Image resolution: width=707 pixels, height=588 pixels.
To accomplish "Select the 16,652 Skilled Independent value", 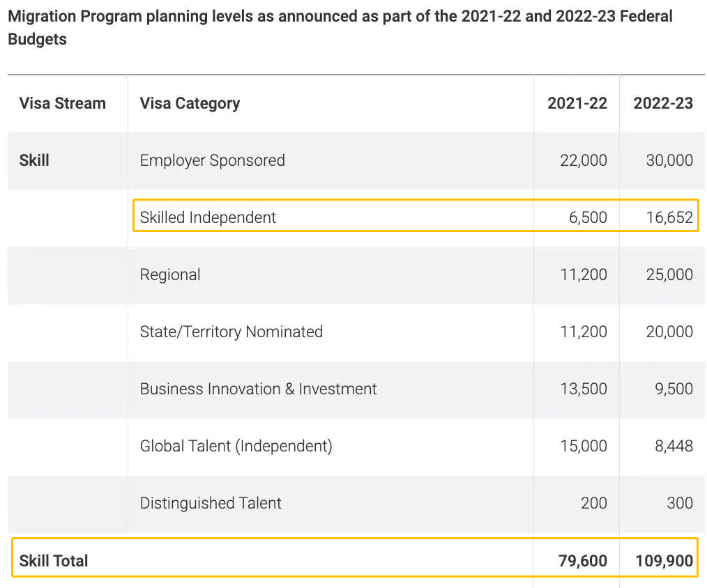I will tap(669, 218).
